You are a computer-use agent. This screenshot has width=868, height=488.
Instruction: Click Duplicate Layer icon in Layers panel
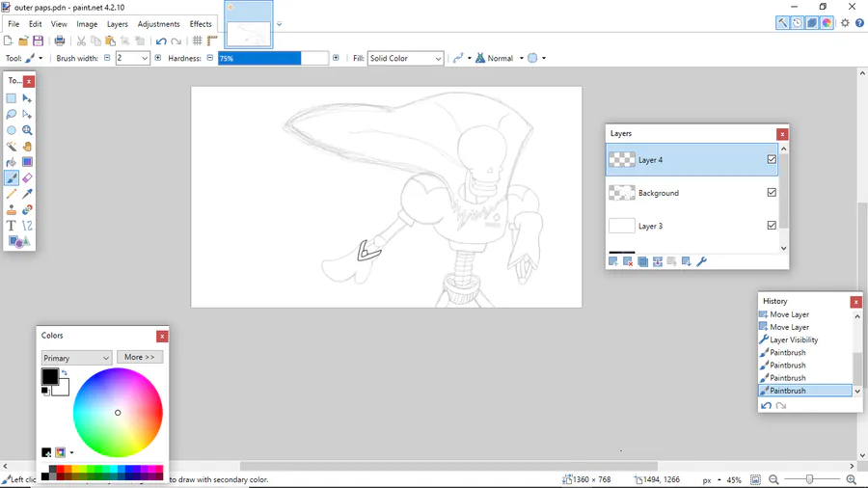tap(642, 261)
